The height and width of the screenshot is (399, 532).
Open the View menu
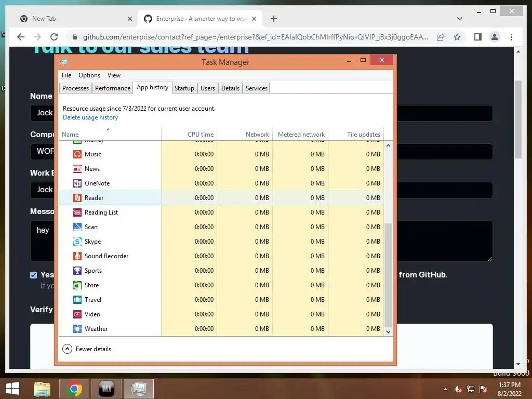(114, 75)
